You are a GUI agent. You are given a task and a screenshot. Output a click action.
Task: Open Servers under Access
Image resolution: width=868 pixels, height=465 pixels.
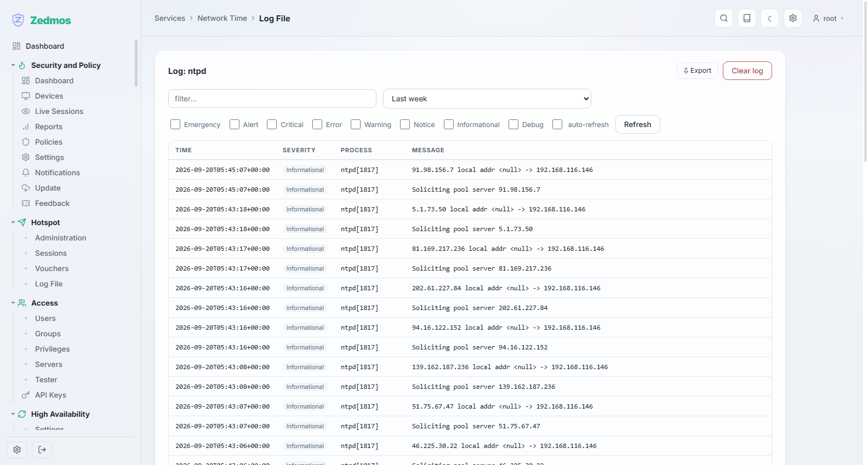49,364
